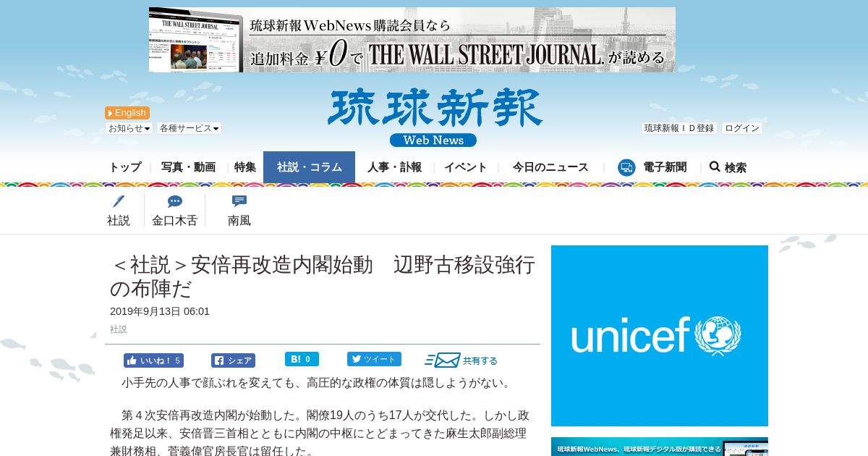Click 琉球新報ＩＤ登録 link
The image size is (868, 456).
(679, 128)
